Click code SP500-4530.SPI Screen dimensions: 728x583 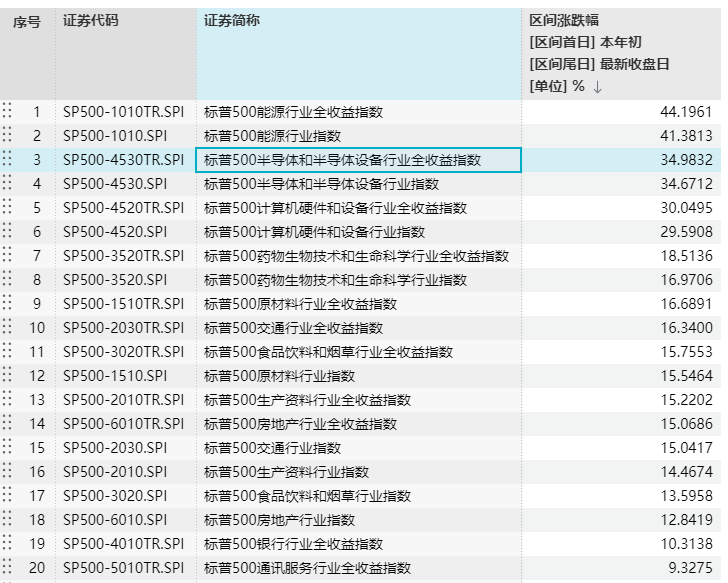pyautogui.click(x=115, y=184)
